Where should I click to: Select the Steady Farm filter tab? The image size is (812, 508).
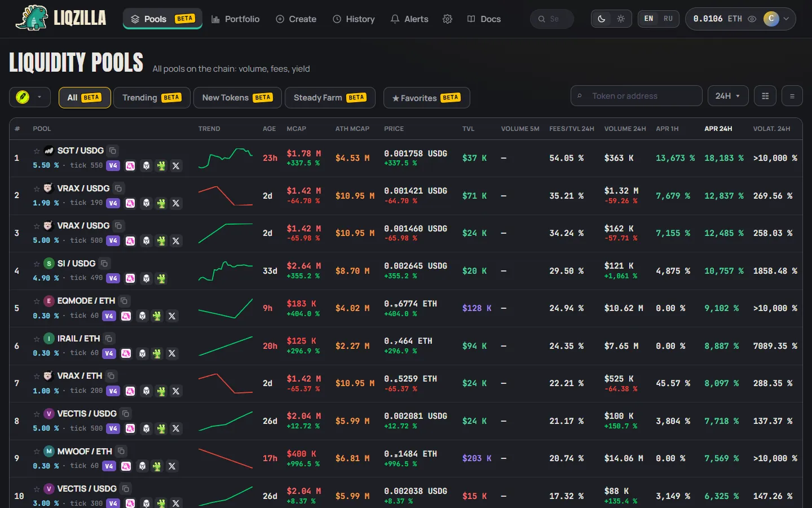pos(330,98)
